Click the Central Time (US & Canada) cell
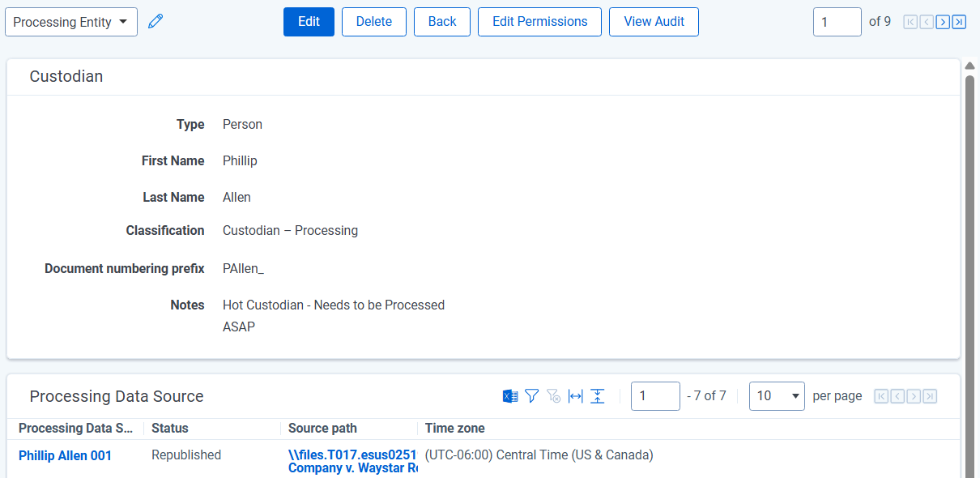Screen dimensions: 980x478 539,455
